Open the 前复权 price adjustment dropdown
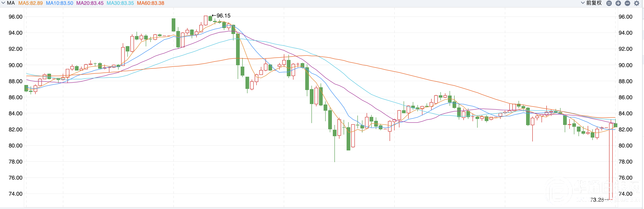 [592, 3]
